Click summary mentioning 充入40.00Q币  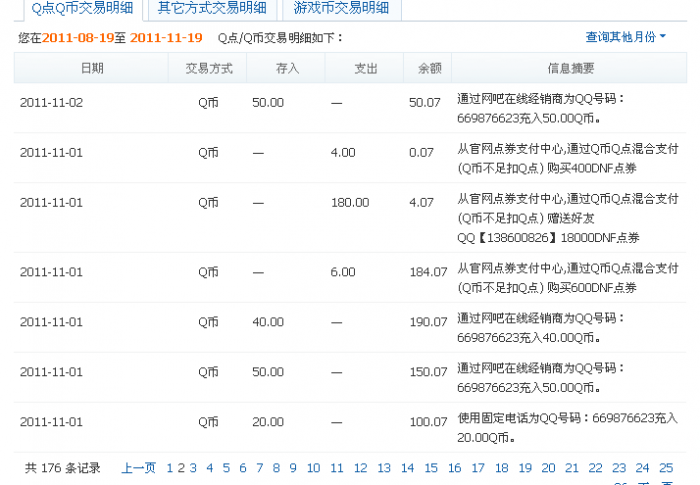(x=540, y=328)
